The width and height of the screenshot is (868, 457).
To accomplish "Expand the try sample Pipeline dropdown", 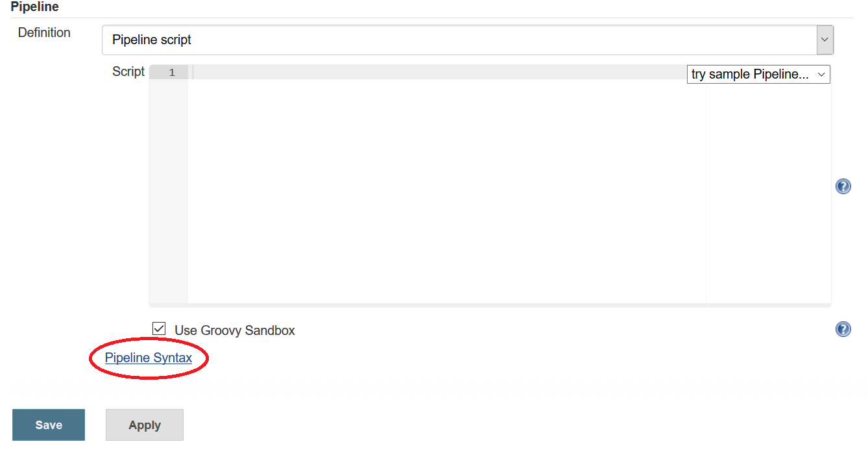I will [x=758, y=75].
